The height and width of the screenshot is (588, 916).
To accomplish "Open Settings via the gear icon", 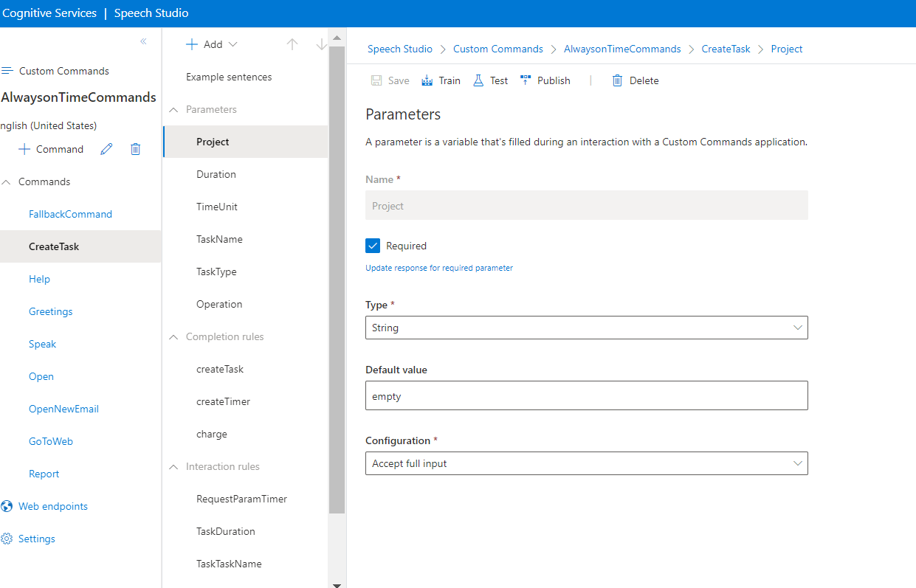I will 7,539.
